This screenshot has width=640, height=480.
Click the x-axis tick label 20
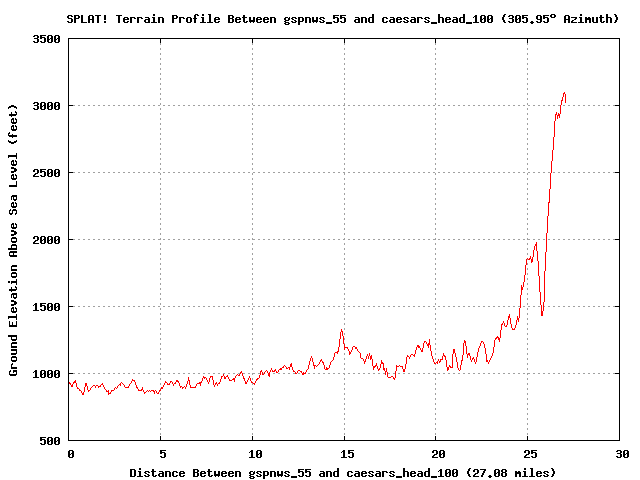438,454
